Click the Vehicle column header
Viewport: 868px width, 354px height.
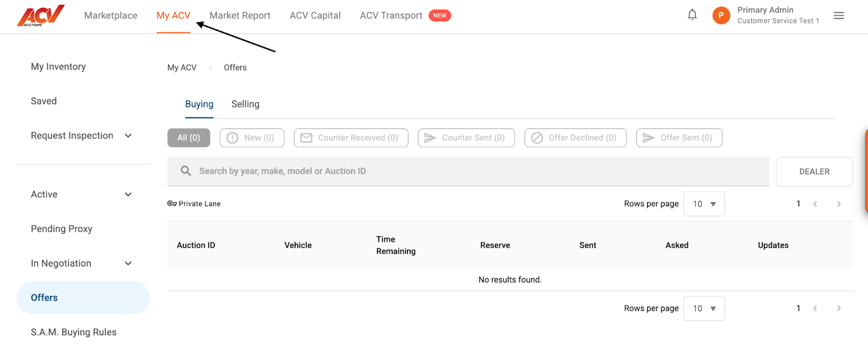[x=298, y=245]
